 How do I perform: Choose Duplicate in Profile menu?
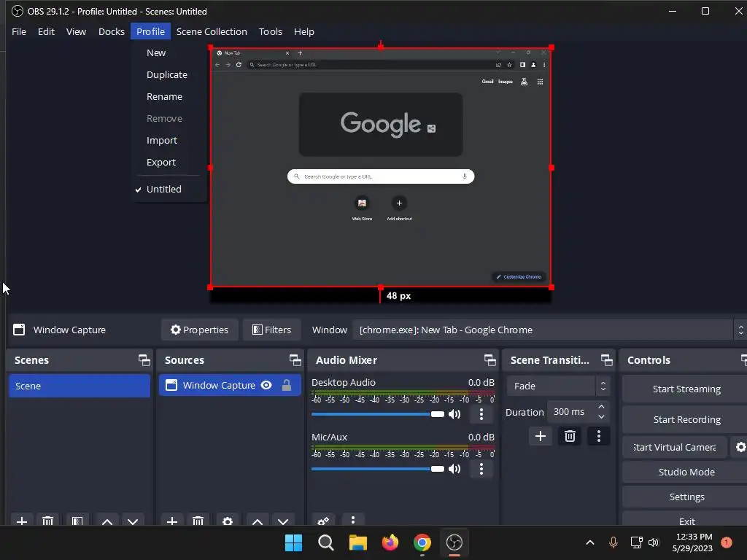tap(167, 75)
